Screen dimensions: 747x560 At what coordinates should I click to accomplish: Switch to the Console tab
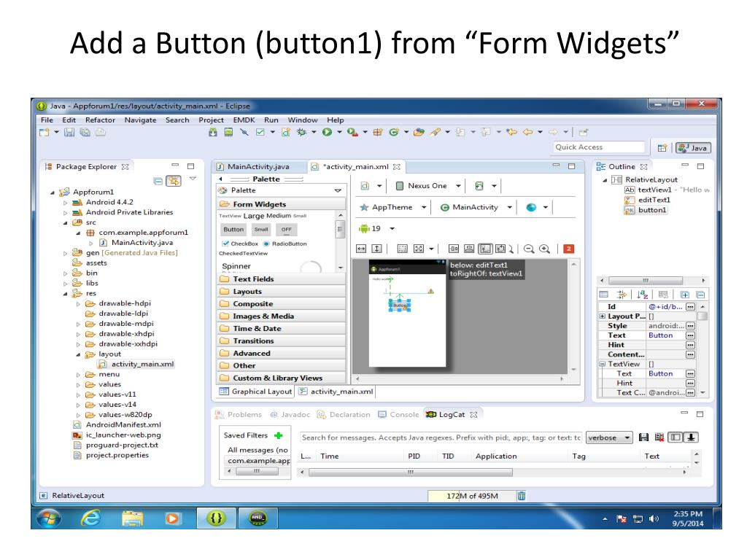(x=399, y=415)
